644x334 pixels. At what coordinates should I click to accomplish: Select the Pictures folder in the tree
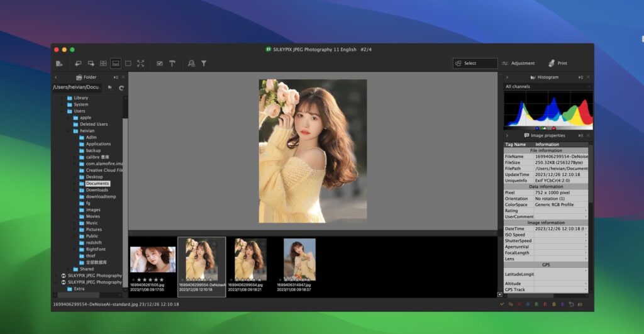point(94,229)
